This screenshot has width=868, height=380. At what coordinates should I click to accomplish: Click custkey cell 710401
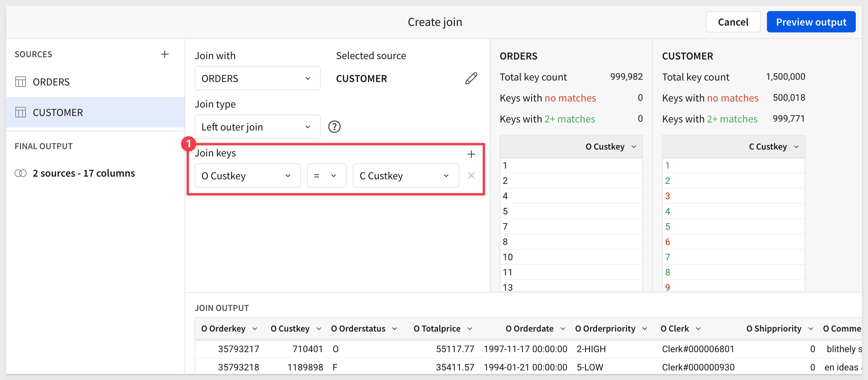coord(307,349)
